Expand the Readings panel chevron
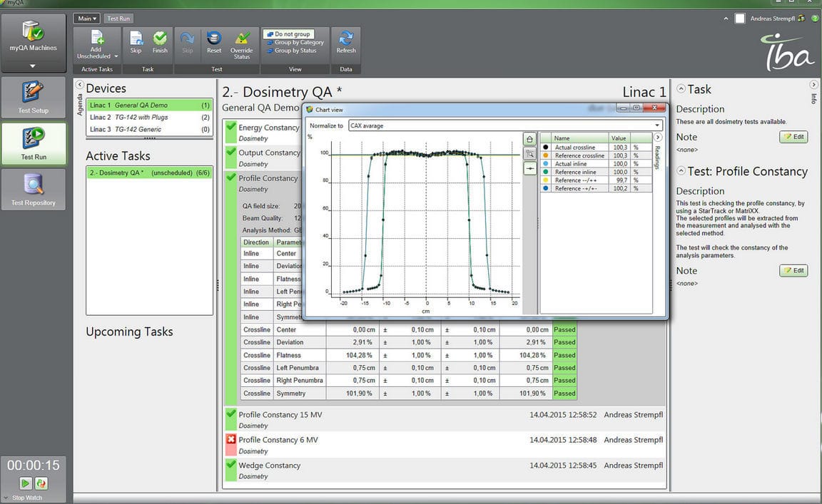This screenshot has width=822, height=504. [658, 137]
